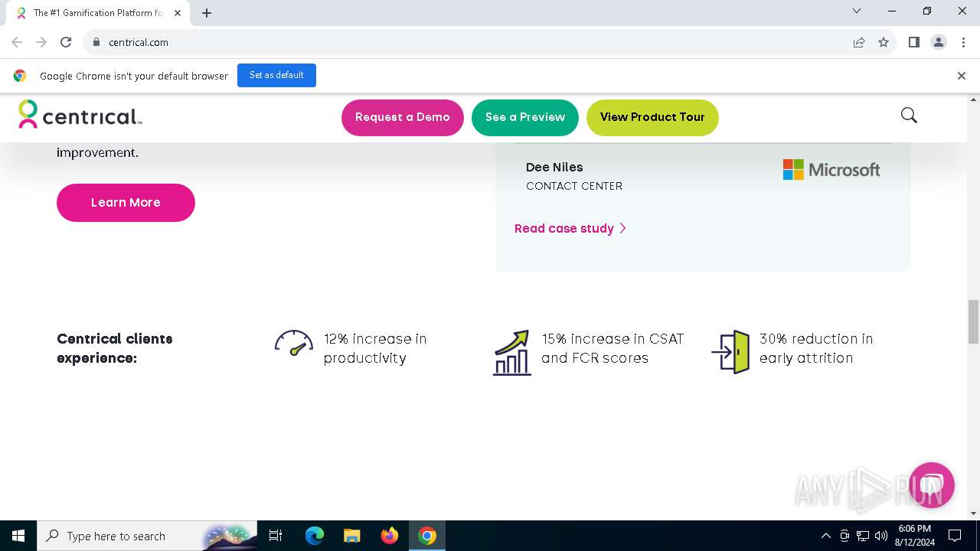Click the CONTACT CENTER label
This screenshot has width=980, height=551.
(574, 186)
